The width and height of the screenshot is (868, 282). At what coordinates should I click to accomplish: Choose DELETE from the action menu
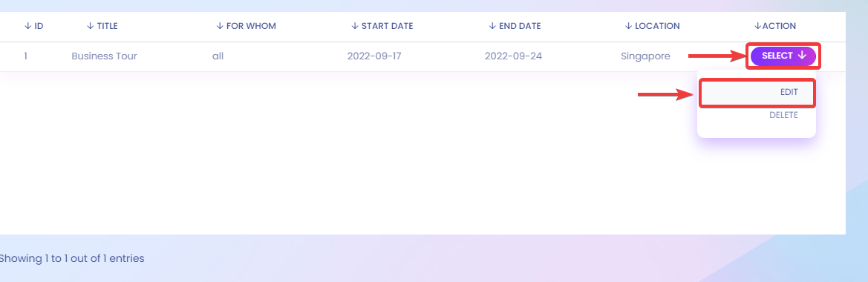coord(783,115)
